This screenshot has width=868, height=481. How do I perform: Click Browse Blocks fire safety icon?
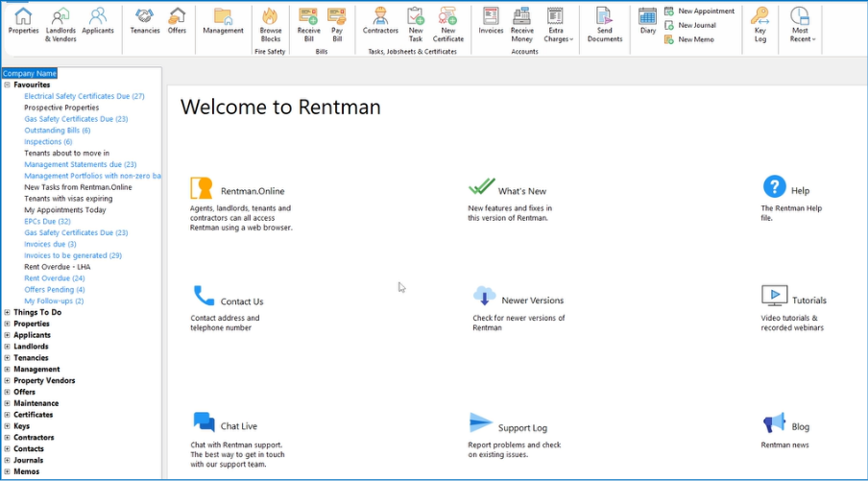(x=270, y=25)
